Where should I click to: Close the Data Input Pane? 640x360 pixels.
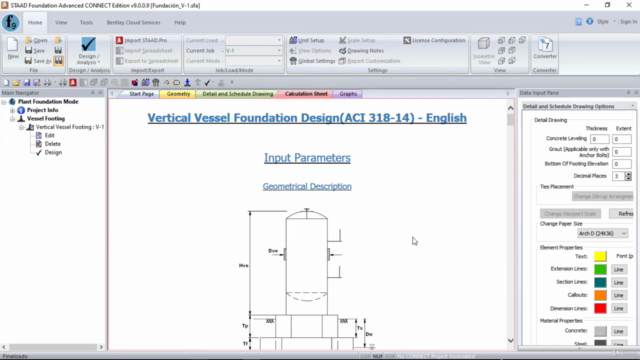[x=636, y=93]
